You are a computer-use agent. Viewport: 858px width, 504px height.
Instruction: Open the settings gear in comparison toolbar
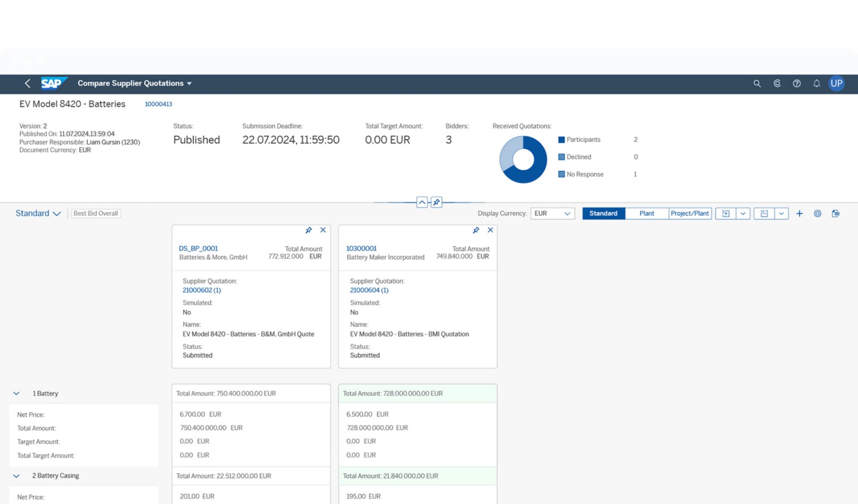[x=817, y=214]
